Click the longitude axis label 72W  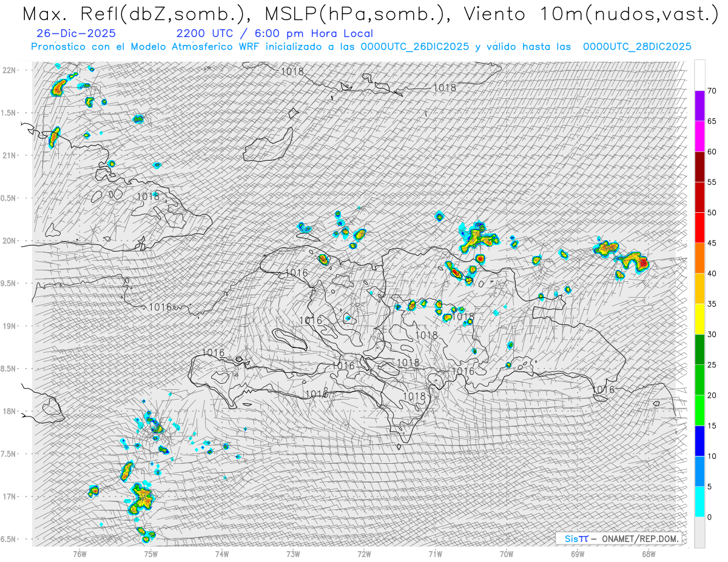tap(364, 554)
